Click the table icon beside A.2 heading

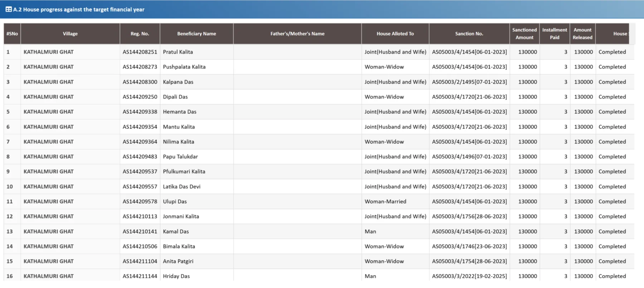[9, 9]
